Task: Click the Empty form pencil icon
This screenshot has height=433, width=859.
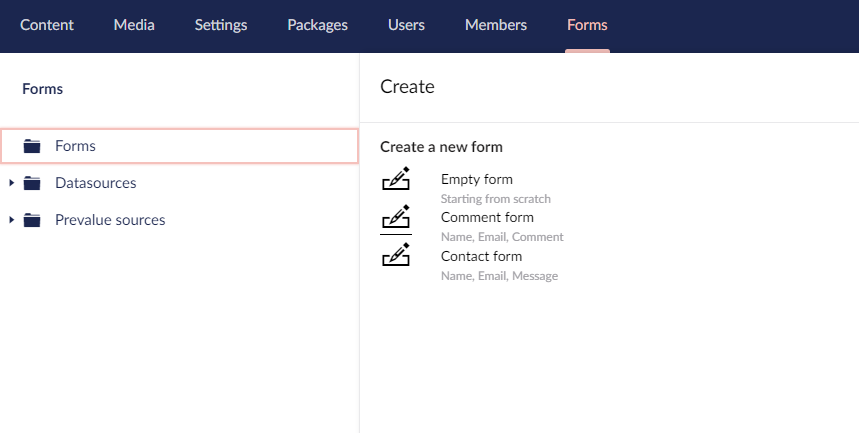Action: [x=396, y=179]
